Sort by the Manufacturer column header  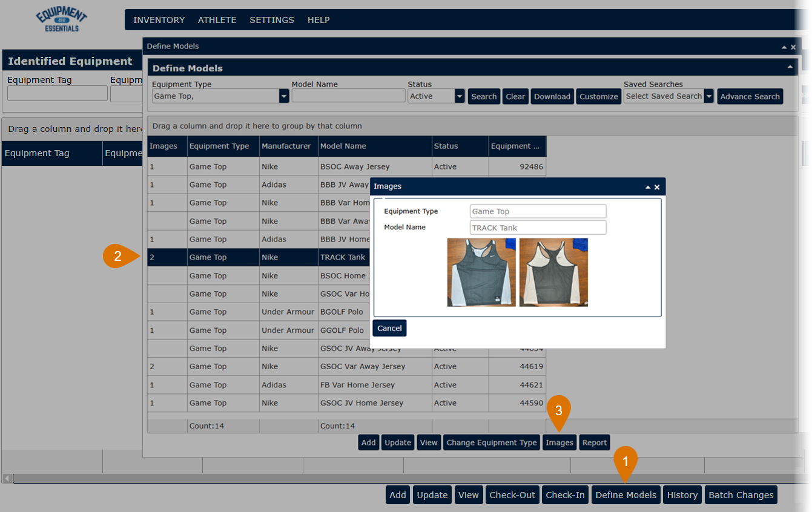286,146
